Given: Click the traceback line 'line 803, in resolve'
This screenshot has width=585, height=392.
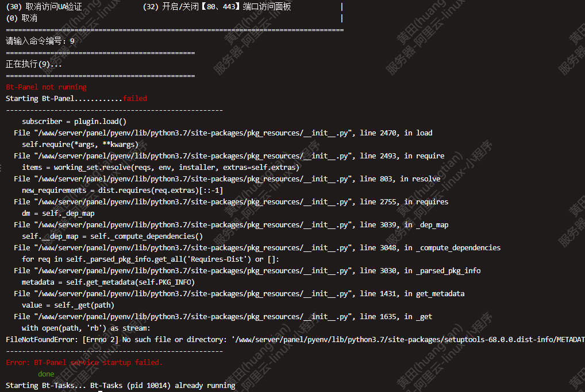Looking at the screenshot, I should [x=227, y=179].
